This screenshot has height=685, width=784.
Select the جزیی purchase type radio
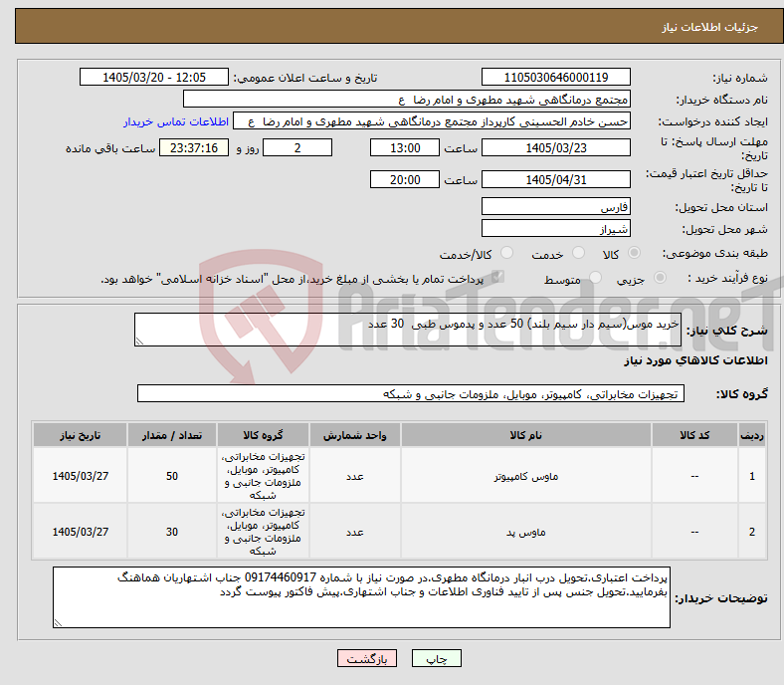pos(660,277)
